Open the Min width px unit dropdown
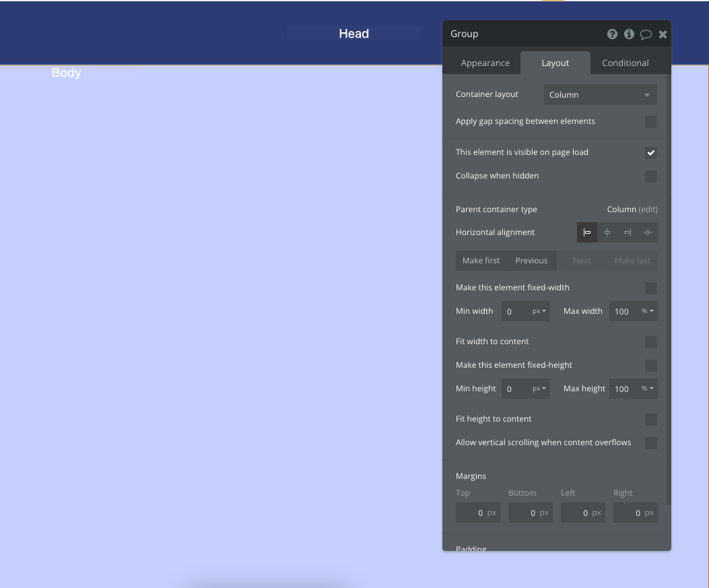Screen dimensions: 709x588 tap(539, 311)
